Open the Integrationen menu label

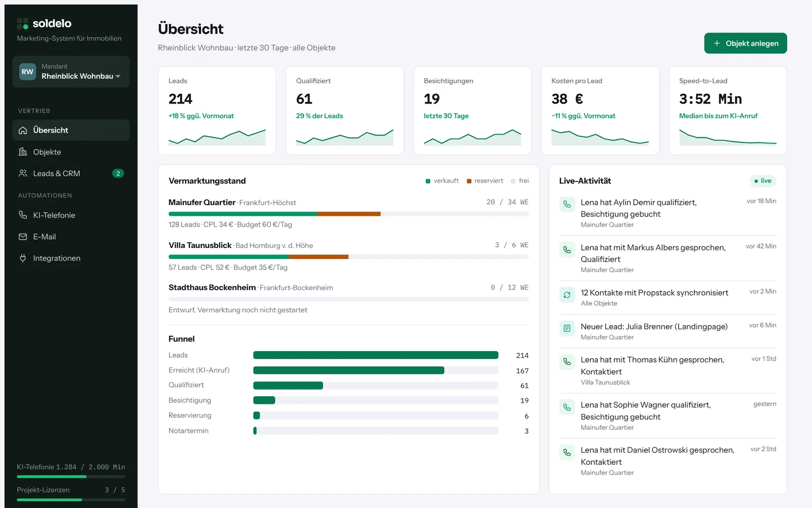click(x=57, y=258)
